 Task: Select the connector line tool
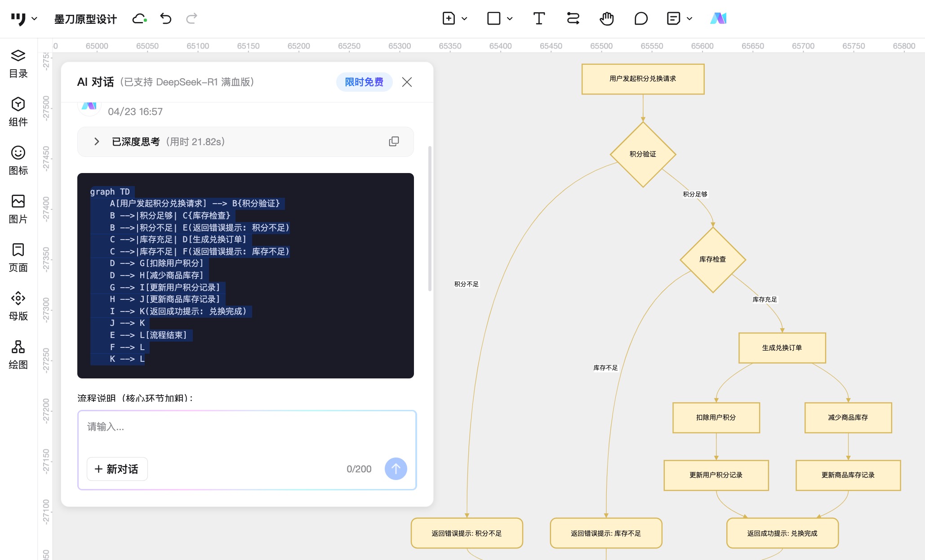[x=573, y=18]
